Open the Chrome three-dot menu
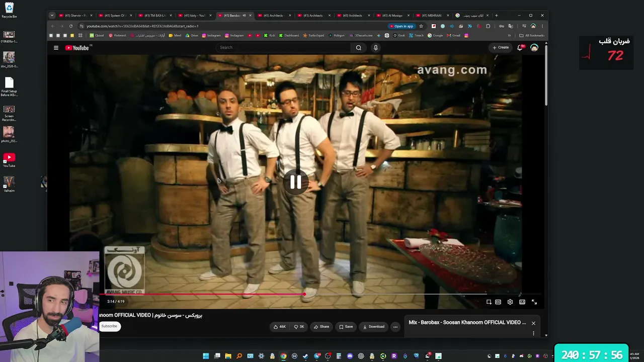The image size is (644, 362). (x=542, y=26)
